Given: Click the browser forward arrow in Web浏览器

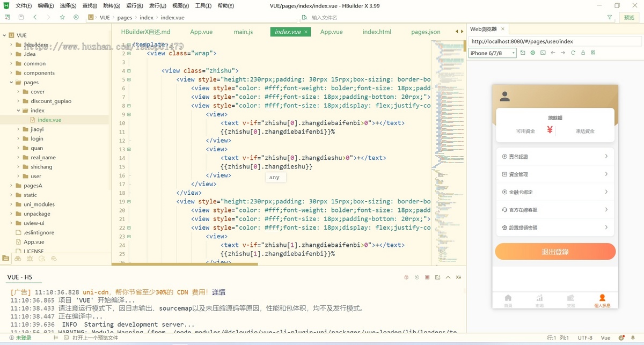Looking at the screenshot, I should 563,53.
